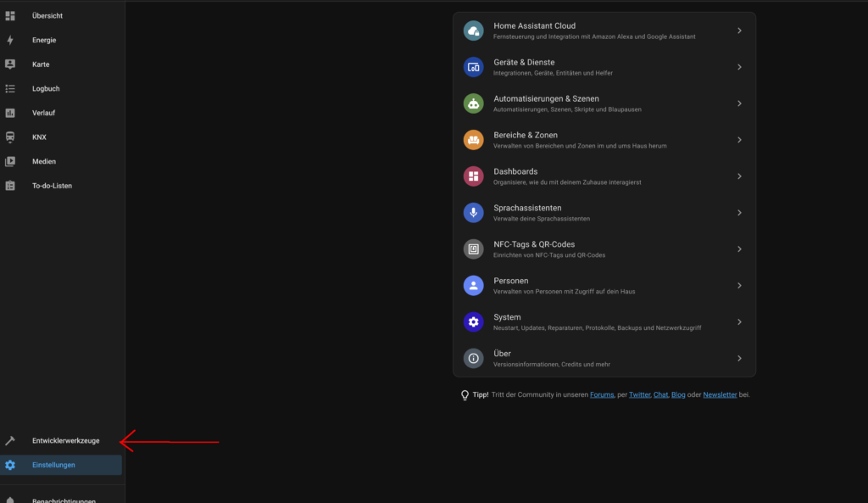Open Entwicklerwerkzeuge from the sidebar
The image size is (868, 503).
point(61,441)
